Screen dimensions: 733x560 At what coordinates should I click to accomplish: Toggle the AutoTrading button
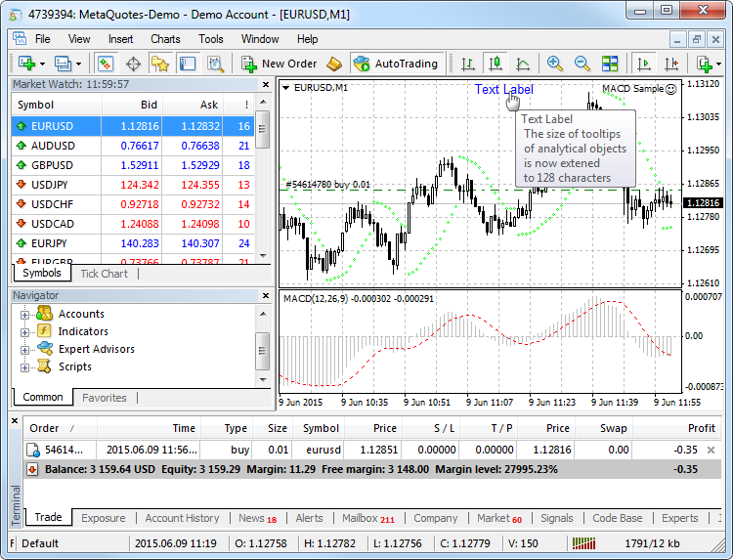[x=395, y=64]
